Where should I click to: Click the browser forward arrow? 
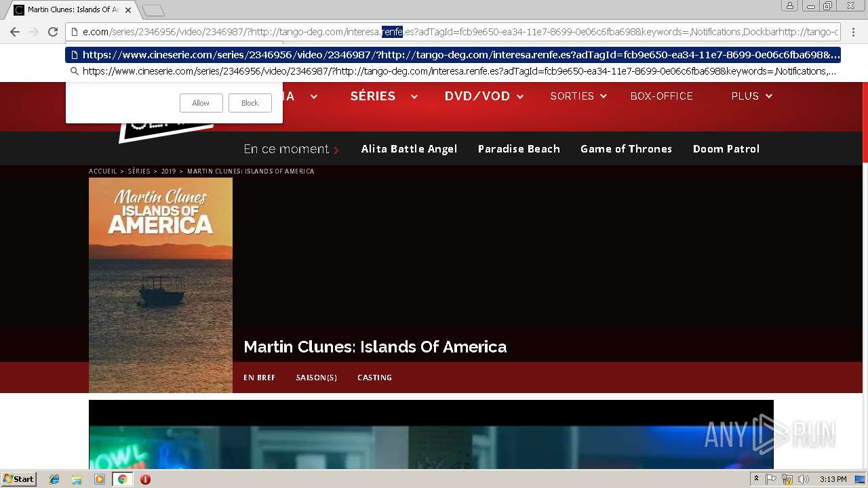coord(34,32)
